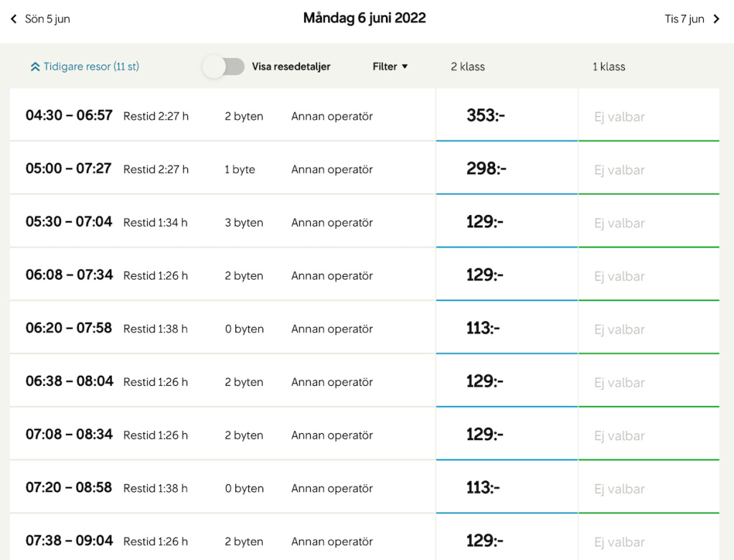Select 129:- price for 07:08 departure
The width and height of the screenshot is (734, 560).
(x=507, y=434)
